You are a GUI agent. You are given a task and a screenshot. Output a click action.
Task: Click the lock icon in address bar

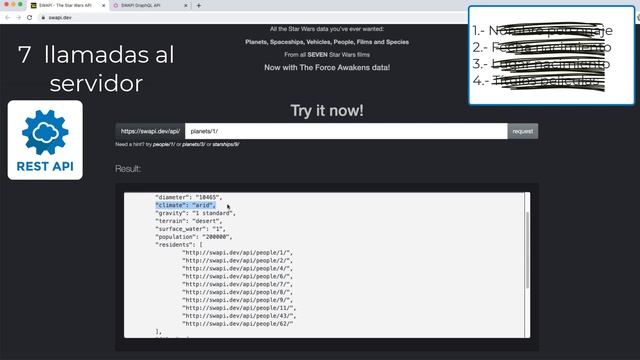[x=43, y=18]
